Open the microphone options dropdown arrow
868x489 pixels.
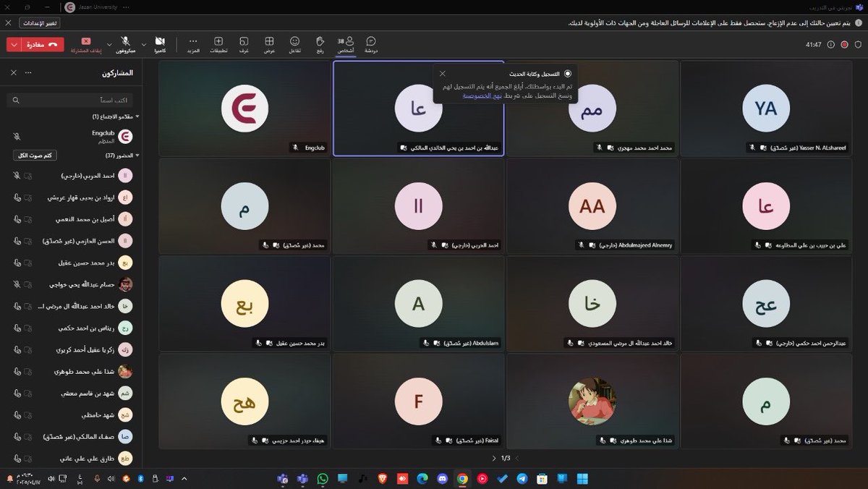(x=110, y=45)
